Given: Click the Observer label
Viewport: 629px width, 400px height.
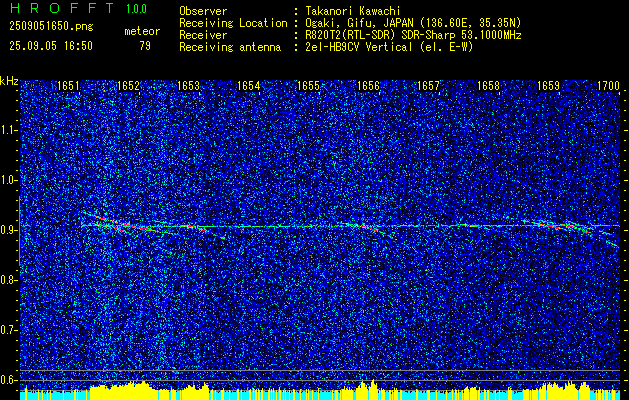Looking at the screenshot, I should click(203, 11).
